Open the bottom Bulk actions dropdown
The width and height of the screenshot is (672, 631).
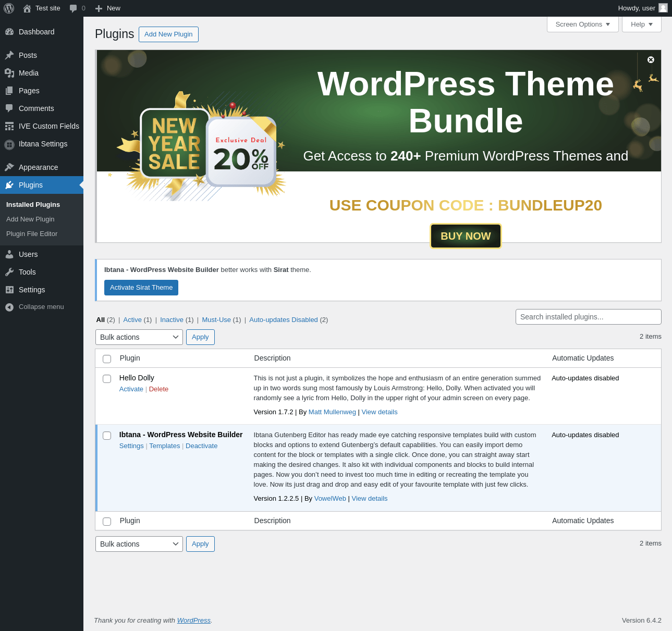click(139, 544)
